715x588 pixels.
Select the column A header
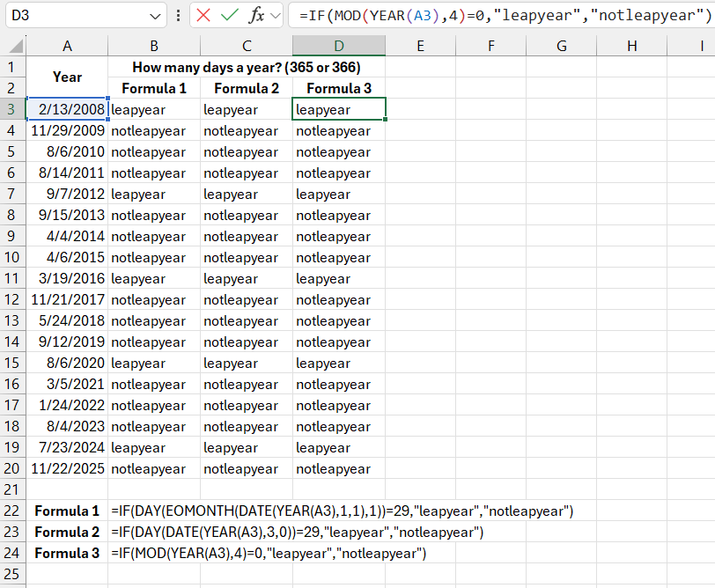click(67, 46)
